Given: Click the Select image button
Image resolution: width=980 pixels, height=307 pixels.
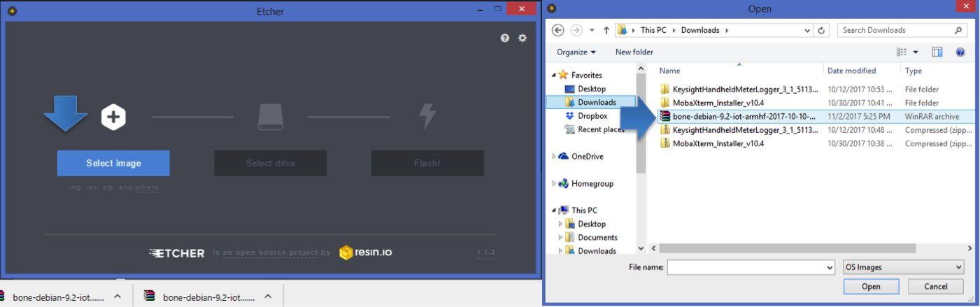Looking at the screenshot, I should [113, 163].
